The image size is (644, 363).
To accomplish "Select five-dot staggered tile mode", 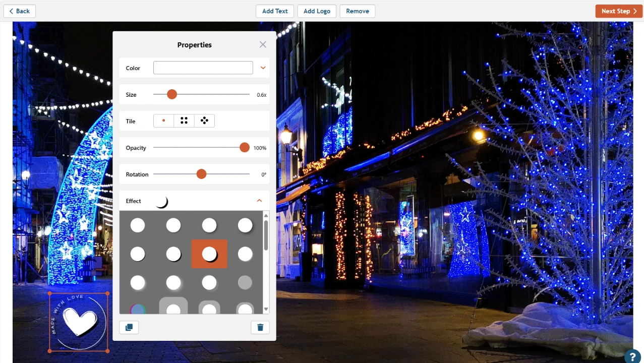I will [204, 121].
